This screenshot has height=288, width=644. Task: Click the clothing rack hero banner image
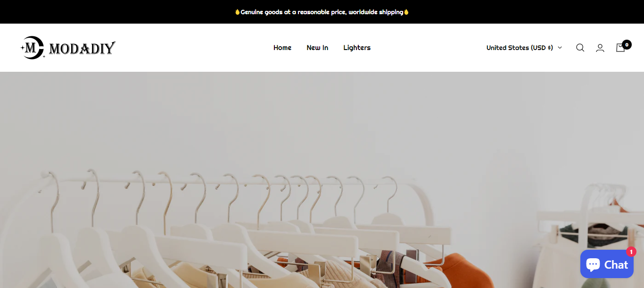(x=322, y=180)
